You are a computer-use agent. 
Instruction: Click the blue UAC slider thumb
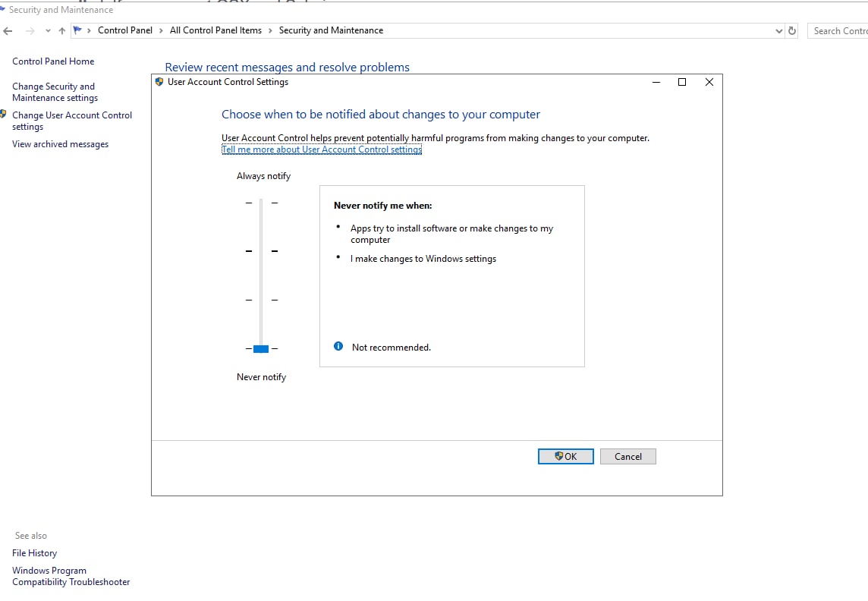pyautogui.click(x=261, y=348)
